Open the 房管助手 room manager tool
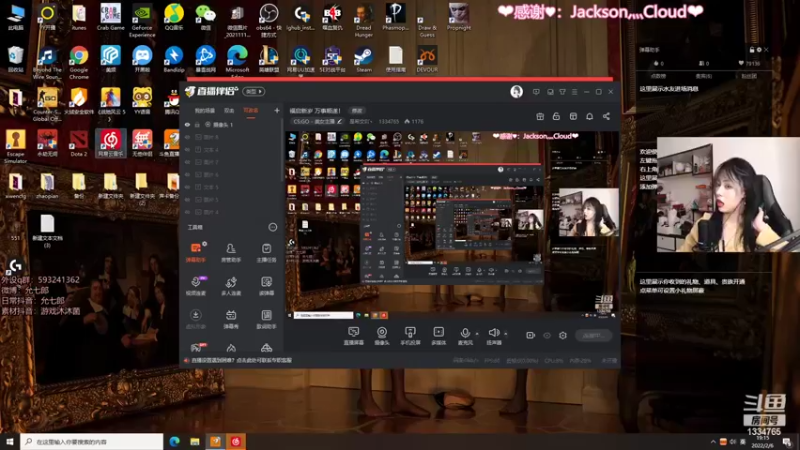The width and height of the screenshot is (800, 450). point(231,252)
